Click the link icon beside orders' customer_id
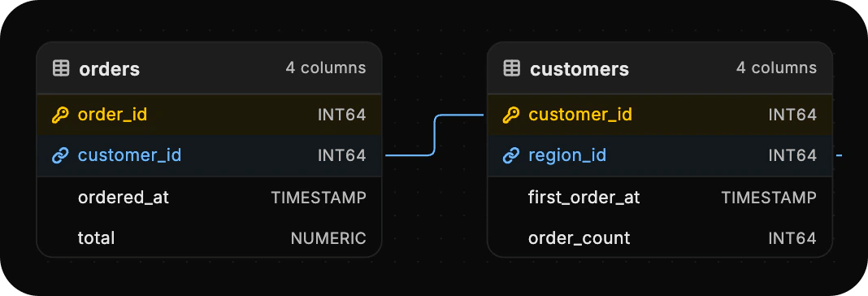Viewport: 868px width, 296px height. [60, 156]
